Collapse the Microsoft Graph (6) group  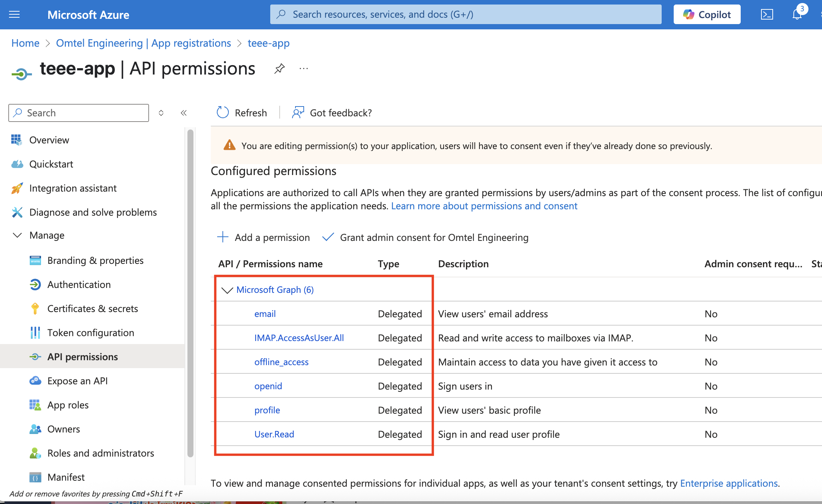tap(227, 290)
